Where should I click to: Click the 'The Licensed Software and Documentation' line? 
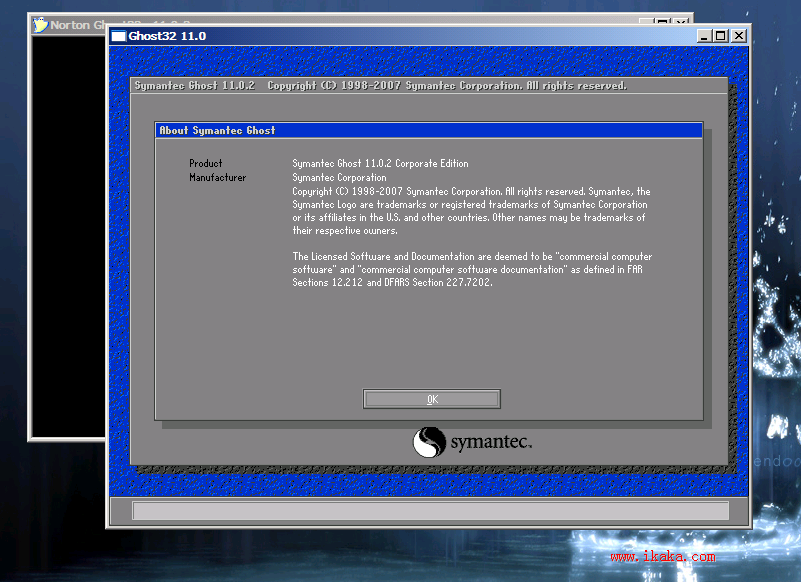pyautogui.click(x=472, y=257)
